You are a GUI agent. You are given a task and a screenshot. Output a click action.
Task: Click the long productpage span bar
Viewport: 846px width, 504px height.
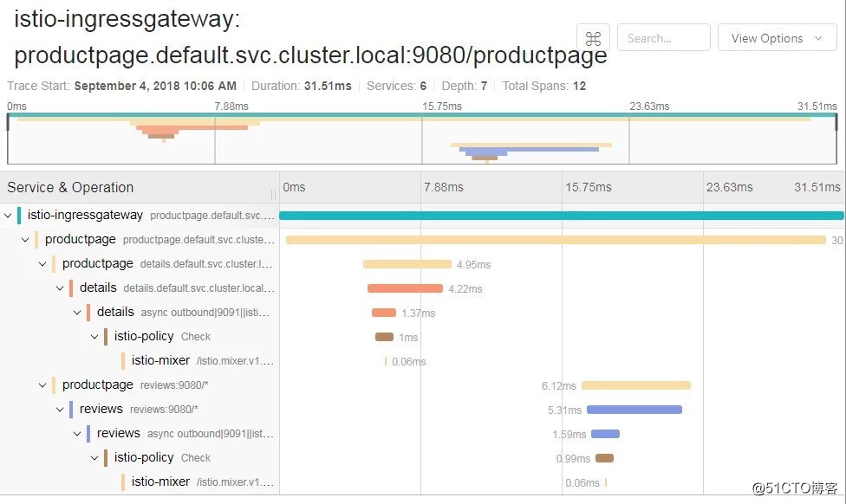tap(556, 240)
